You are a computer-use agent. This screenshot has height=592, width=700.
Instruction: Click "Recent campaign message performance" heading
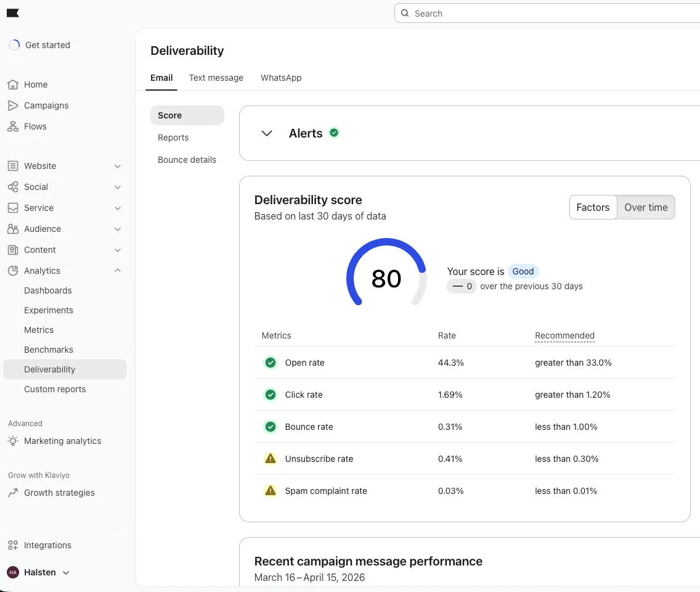[368, 561]
